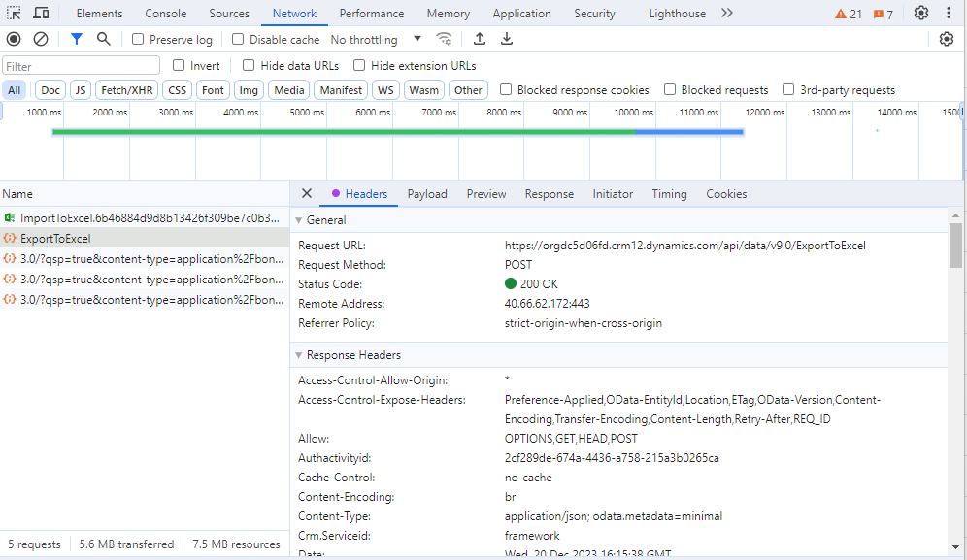This screenshot has width=967, height=560.
Task: Filter requests by WS type
Action: (385, 90)
